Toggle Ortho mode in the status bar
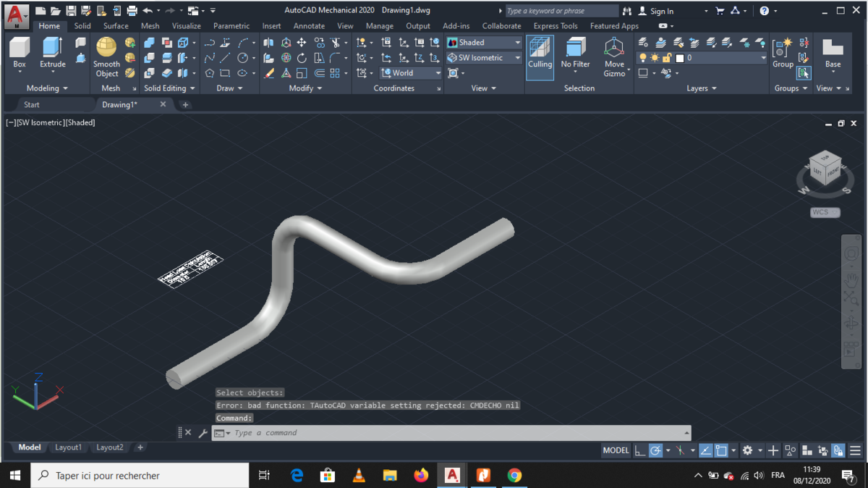The width and height of the screenshot is (868, 488). pyautogui.click(x=640, y=450)
